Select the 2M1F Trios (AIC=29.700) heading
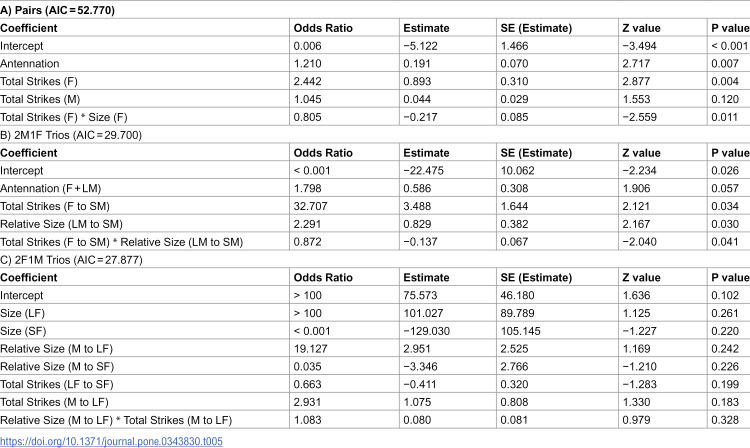 click(x=71, y=135)
